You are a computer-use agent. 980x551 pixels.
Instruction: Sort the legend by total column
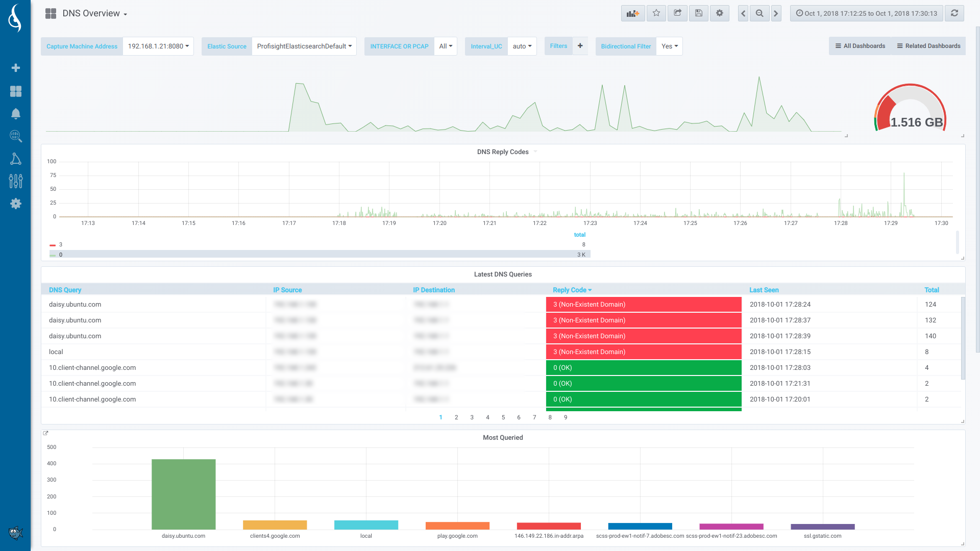(x=579, y=235)
